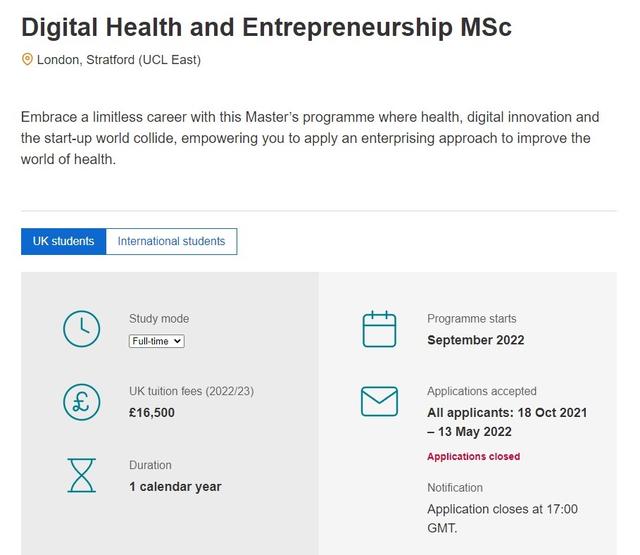Viewport: 640px width, 555px height.
Task: Click the UK tuition fees (2022/23) label
Action: pos(191,391)
